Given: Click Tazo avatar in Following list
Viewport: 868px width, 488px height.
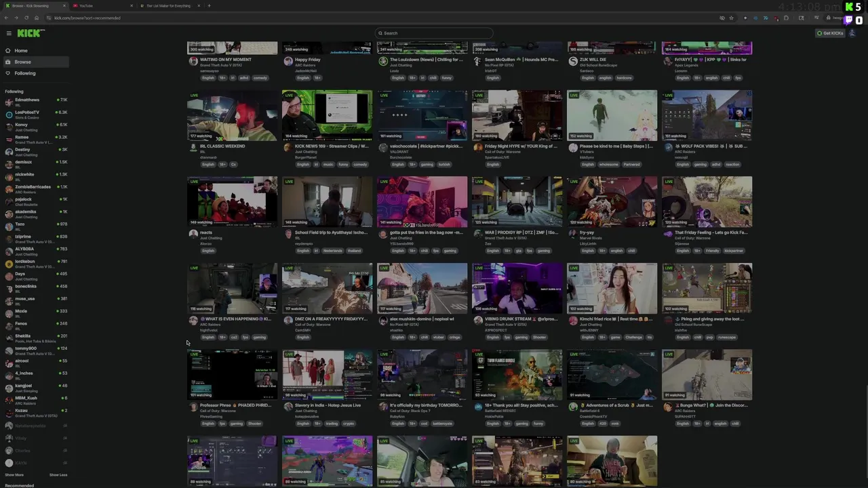Looking at the screenshot, I should point(9,226).
